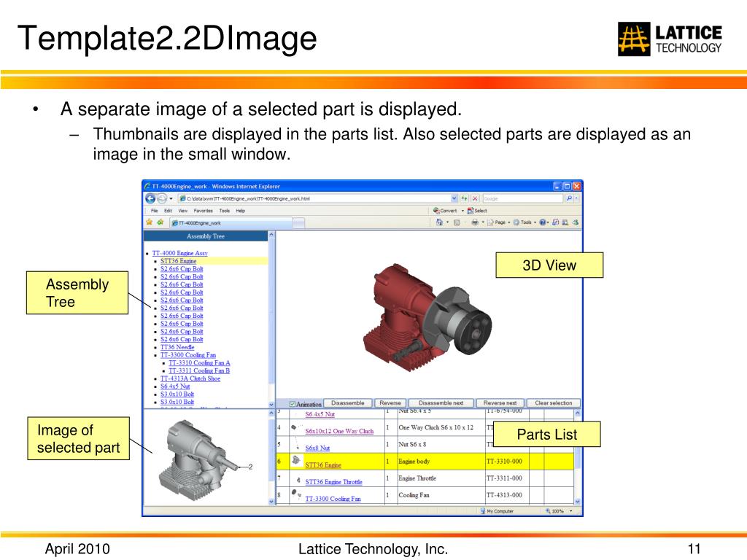Open the Tools gear command bar menu
747x560 pixels.
pyautogui.click(x=525, y=222)
